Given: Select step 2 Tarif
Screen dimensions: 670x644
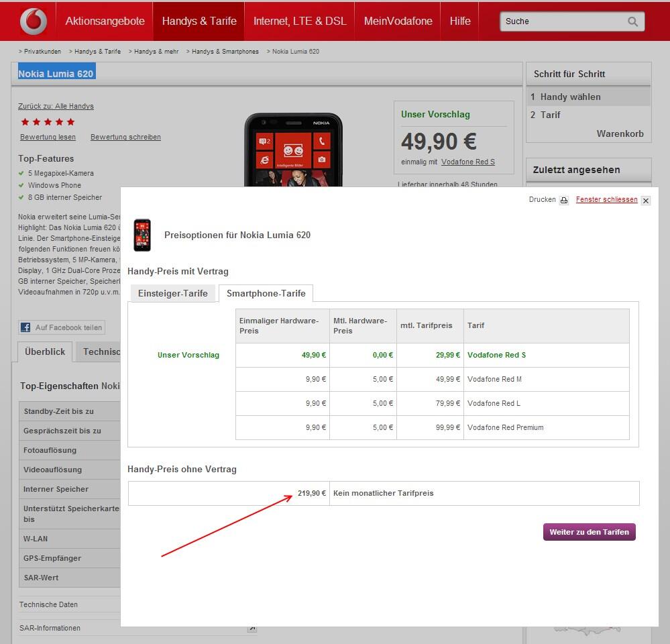Looking at the screenshot, I should (588, 115).
